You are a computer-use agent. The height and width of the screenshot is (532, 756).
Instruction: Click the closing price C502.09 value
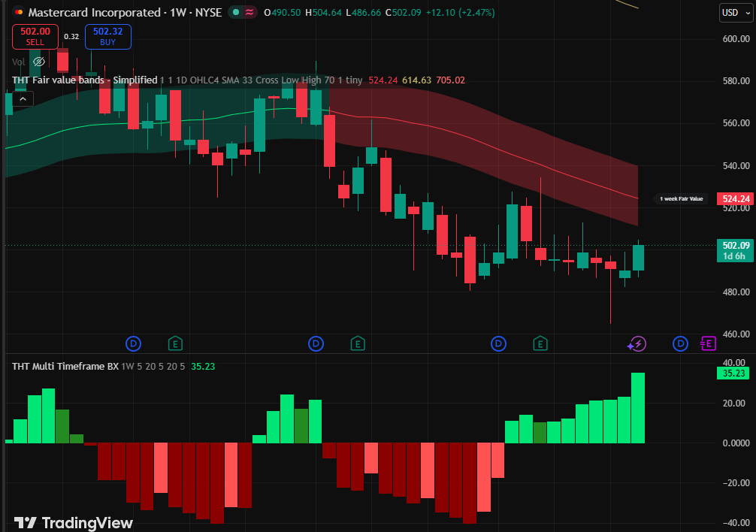pos(403,13)
